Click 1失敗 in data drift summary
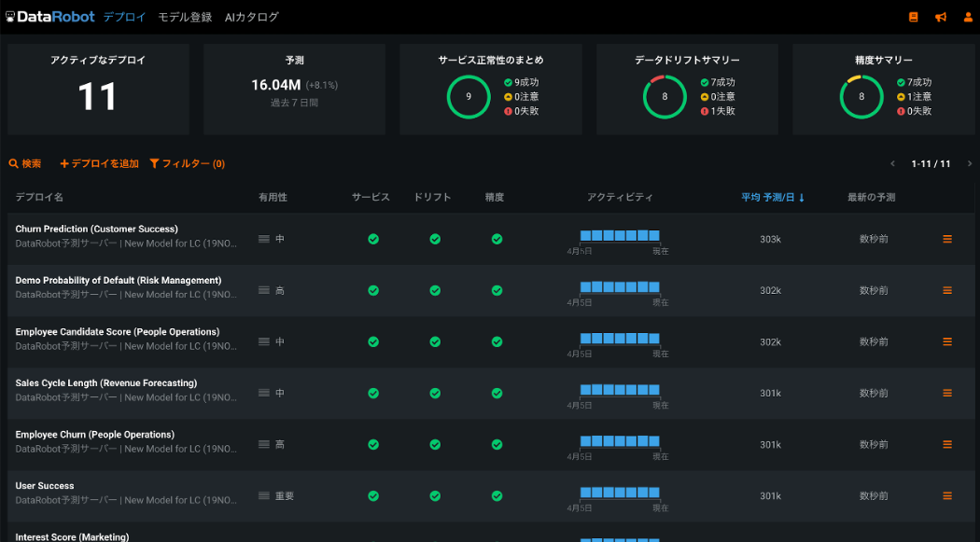 pos(718,111)
